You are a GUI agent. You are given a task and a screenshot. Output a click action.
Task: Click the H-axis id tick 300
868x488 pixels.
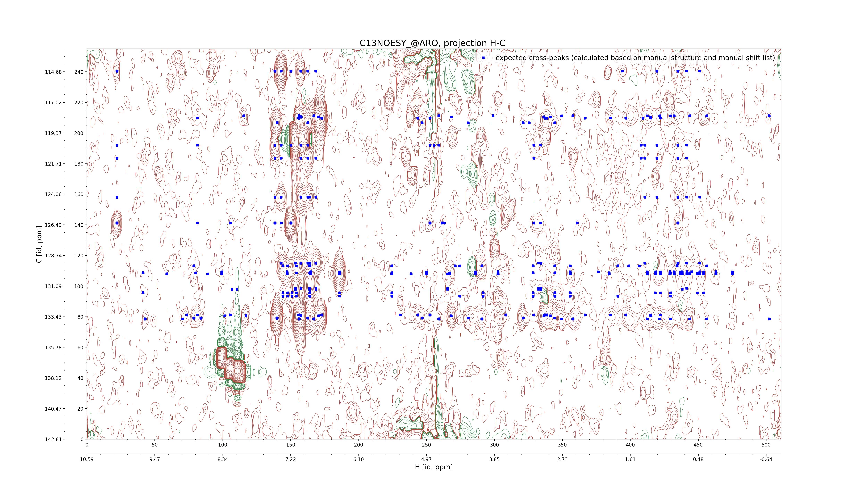[494, 445]
